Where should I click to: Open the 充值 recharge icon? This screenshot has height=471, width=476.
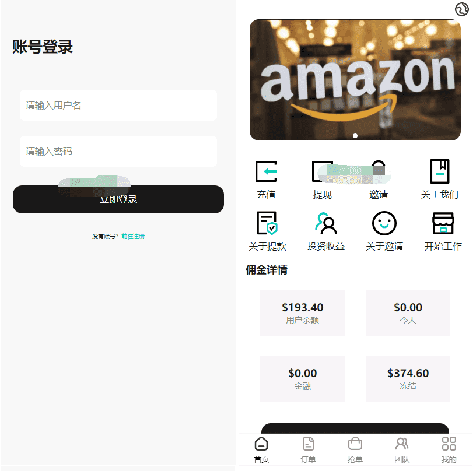point(266,171)
